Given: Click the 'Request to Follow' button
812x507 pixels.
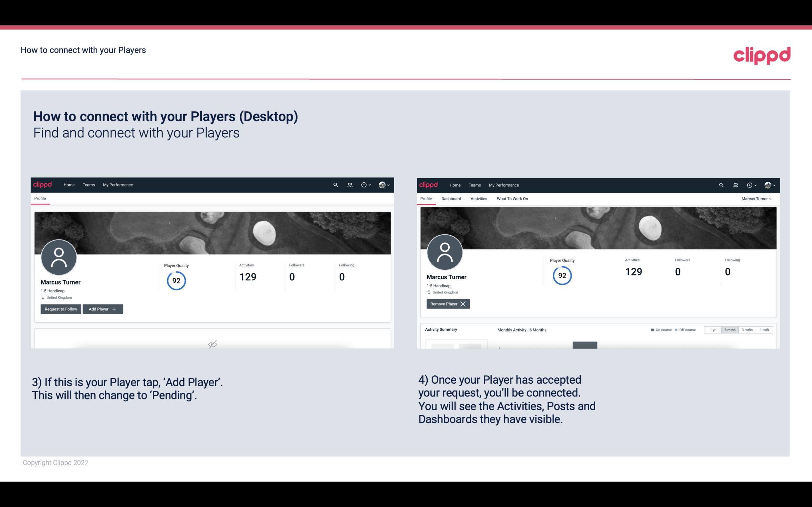Looking at the screenshot, I should [x=60, y=308].
